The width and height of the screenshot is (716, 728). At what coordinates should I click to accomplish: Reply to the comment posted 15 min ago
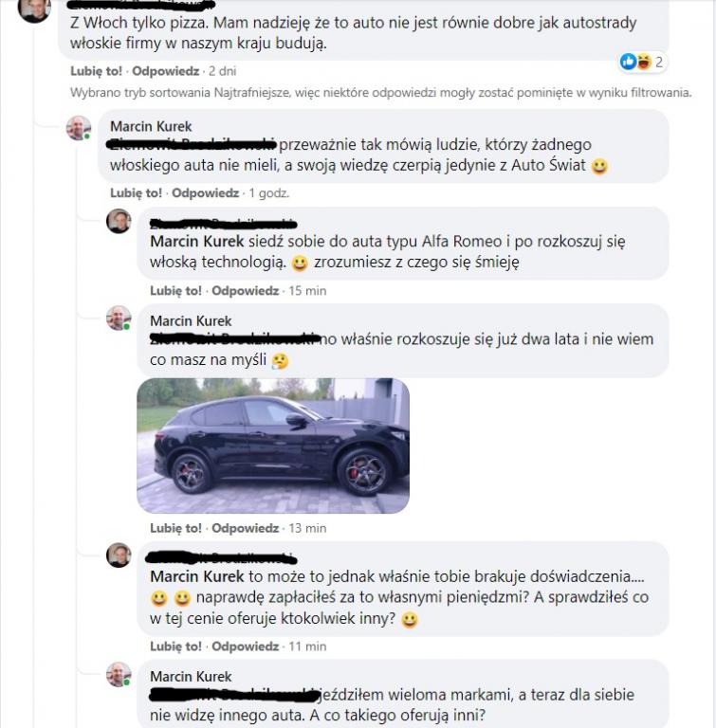click(246, 291)
